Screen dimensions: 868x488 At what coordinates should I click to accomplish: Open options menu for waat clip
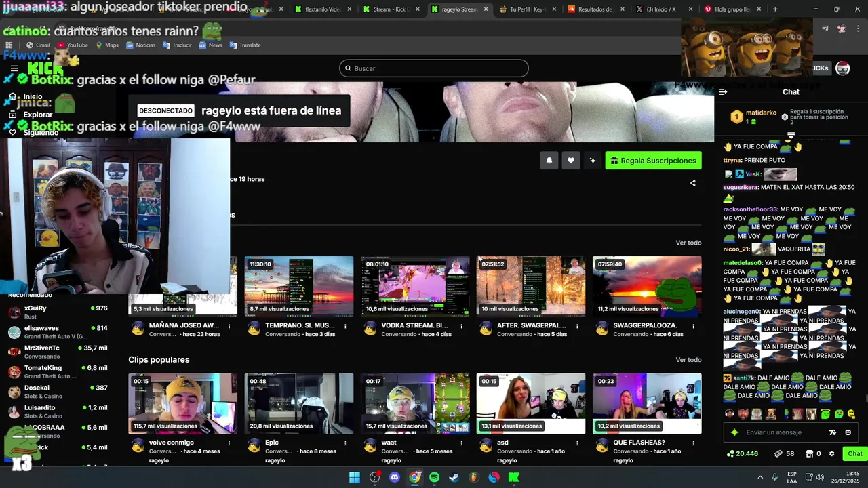tap(461, 443)
